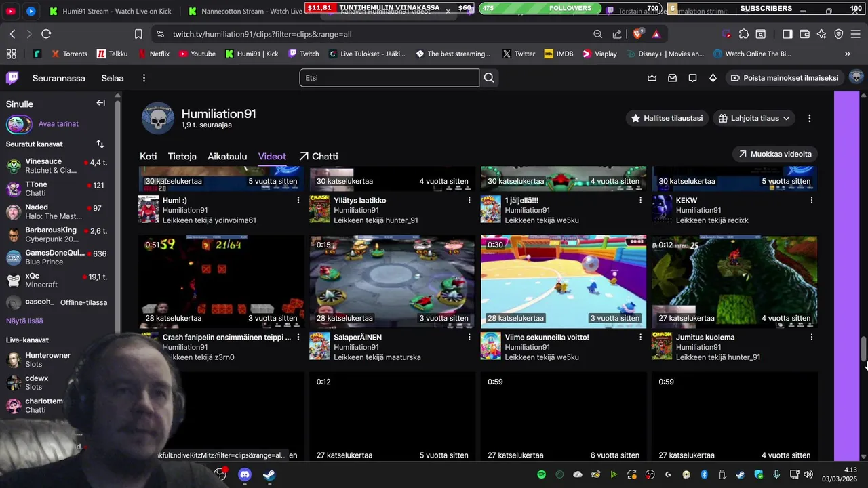
Task: Click the search magnifier button
Action: tap(489, 78)
